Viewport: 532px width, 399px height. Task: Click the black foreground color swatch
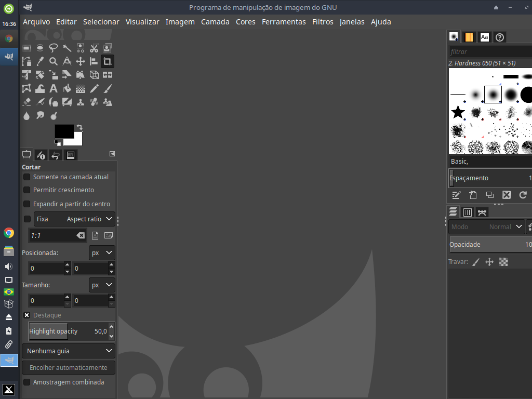pyautogui.click(x=64, y=130)
